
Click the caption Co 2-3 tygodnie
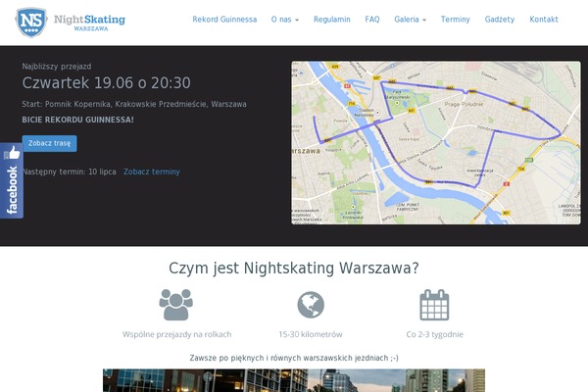(x=434, y=334)
